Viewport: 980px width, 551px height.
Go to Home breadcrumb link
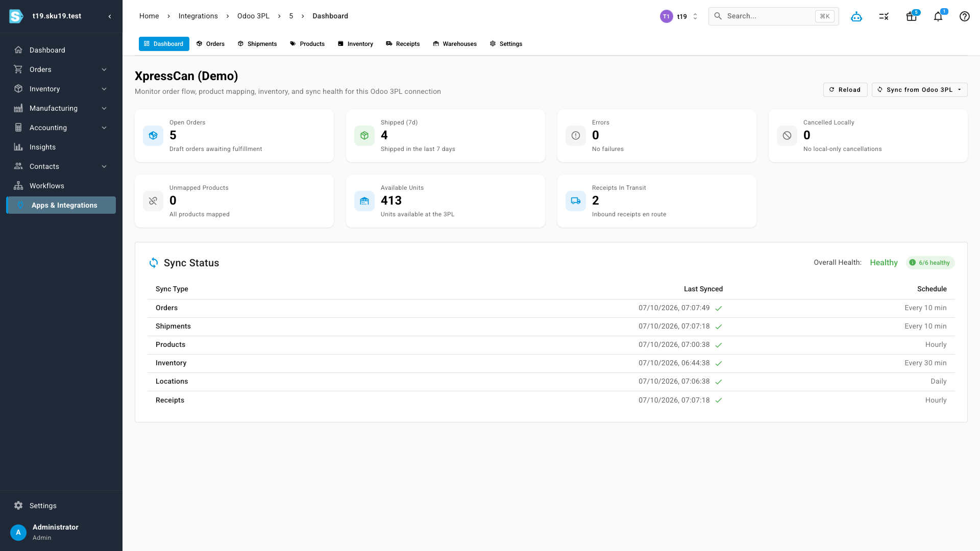point(149,16)
